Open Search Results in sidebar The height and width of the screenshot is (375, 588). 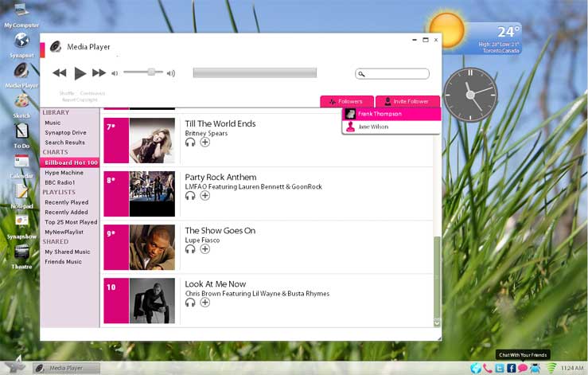pyautogui.click(x=65, y=143)
